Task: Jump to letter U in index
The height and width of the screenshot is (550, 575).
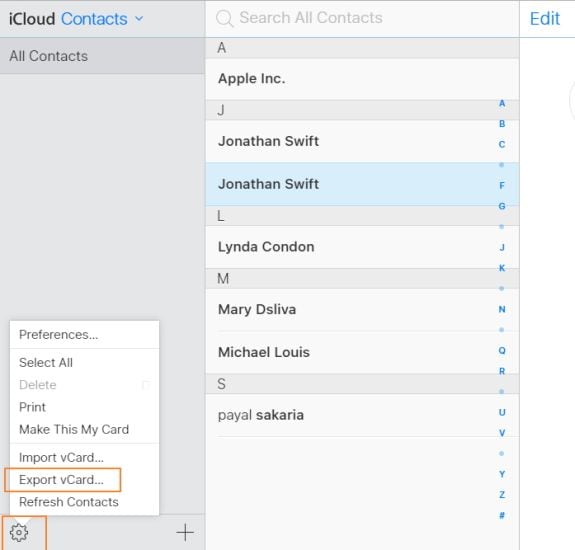Action: coord(502,412)
